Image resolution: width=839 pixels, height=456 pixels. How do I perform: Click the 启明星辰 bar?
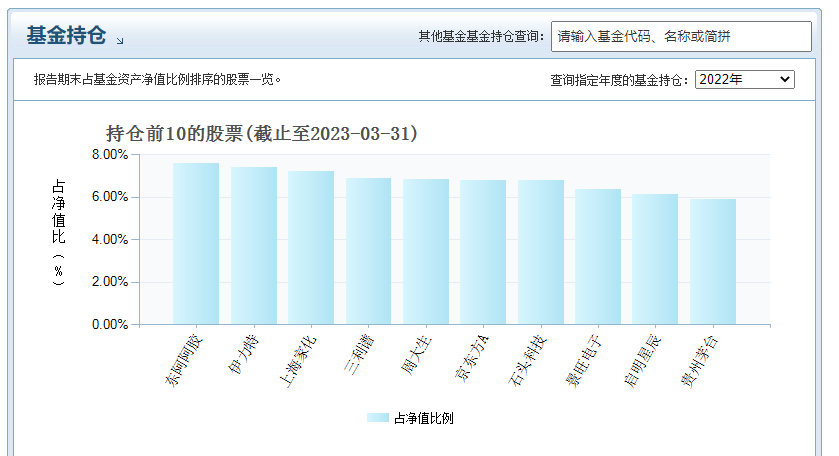(x=655, y=259)
